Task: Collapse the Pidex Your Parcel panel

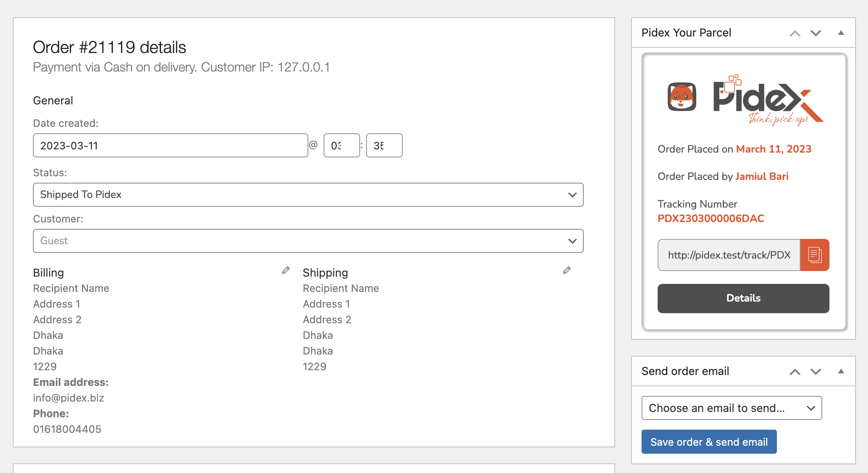Action: pos(841,33)
